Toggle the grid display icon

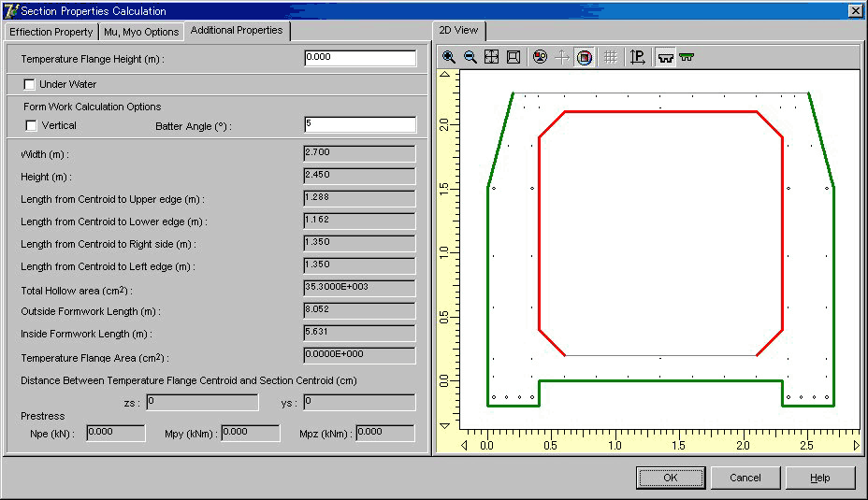click(x=611, y=57)
